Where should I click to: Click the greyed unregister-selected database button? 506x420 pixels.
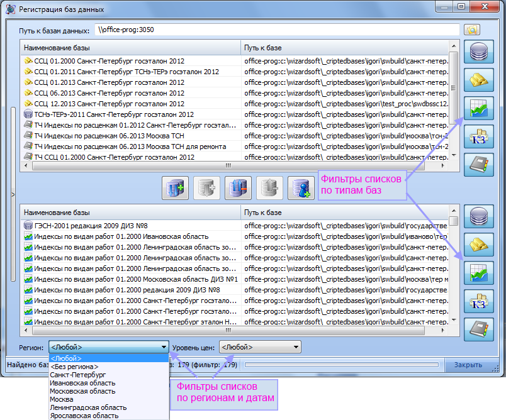click(x=269, y=188)
